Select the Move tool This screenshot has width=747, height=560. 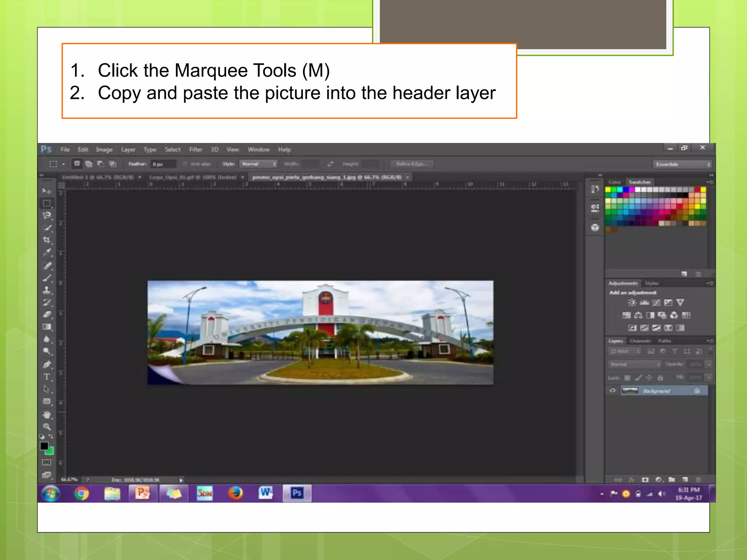click(47, 191)
